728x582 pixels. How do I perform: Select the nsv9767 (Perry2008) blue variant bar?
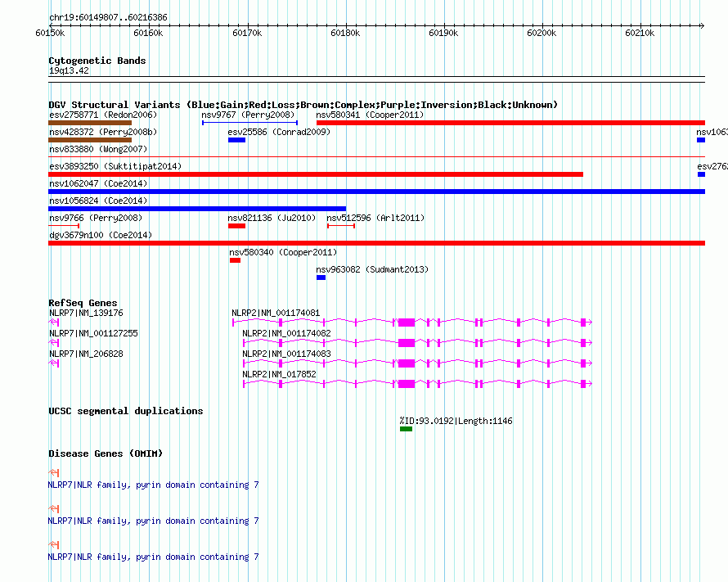[x=249, y=123]
